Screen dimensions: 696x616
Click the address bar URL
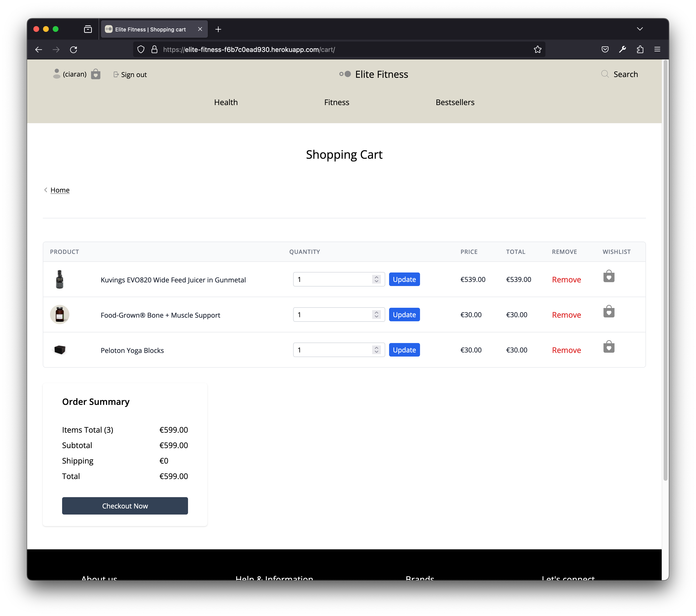coord(249,50)
